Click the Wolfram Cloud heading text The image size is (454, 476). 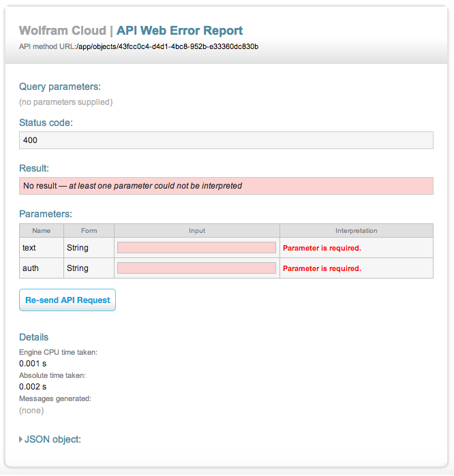63,31
